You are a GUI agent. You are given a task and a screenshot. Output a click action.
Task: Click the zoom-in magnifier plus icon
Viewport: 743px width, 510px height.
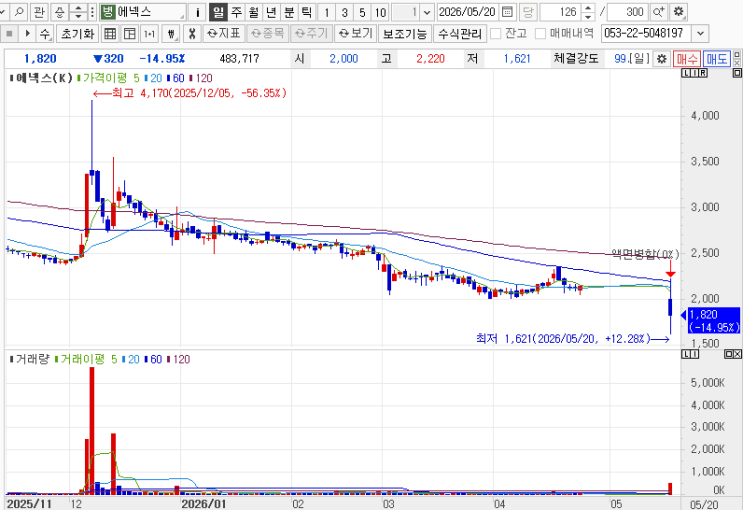point(659,12)
